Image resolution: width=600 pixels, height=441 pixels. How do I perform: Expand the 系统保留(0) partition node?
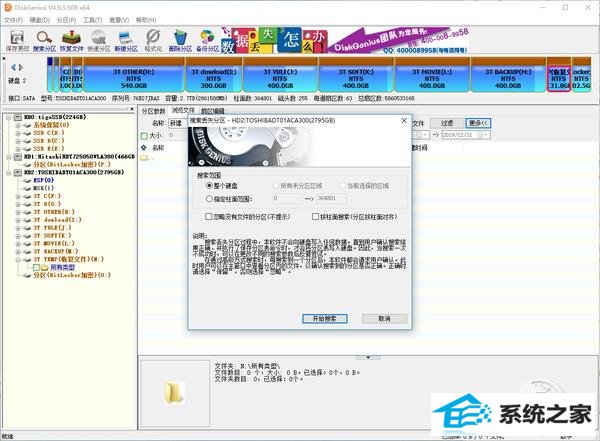18,125
